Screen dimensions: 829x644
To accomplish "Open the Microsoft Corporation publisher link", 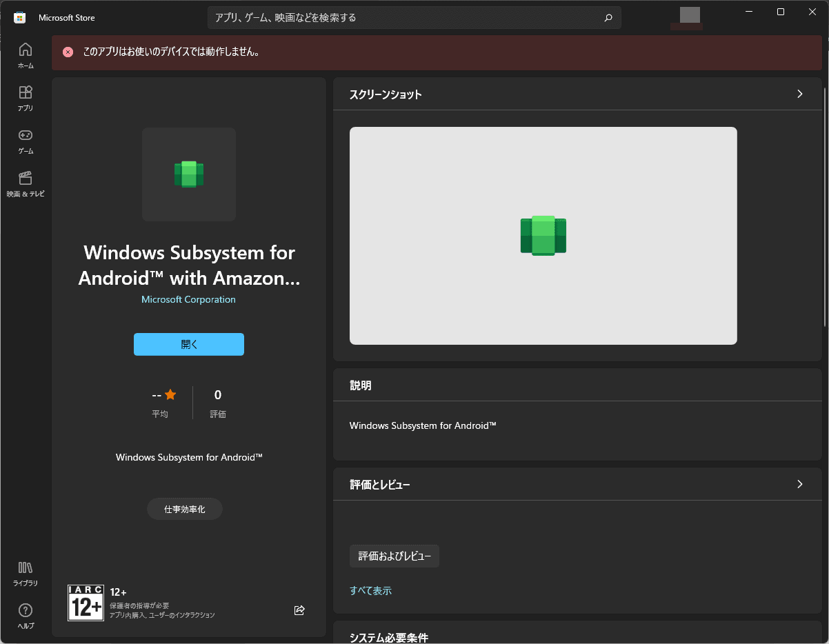I will [188, 299].
